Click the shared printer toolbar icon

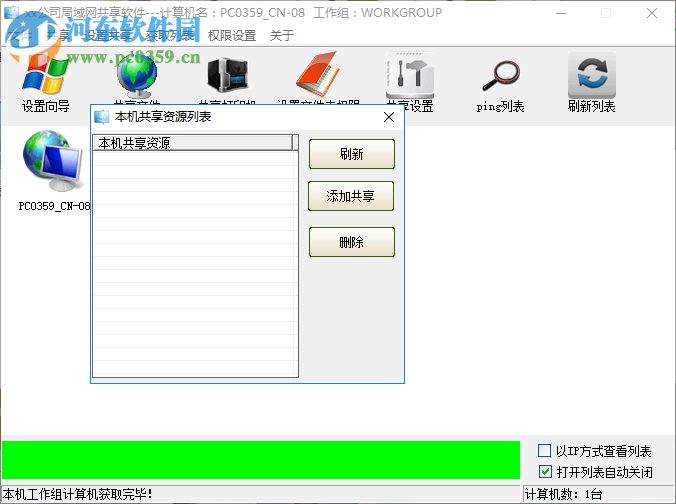coord(227,74)
